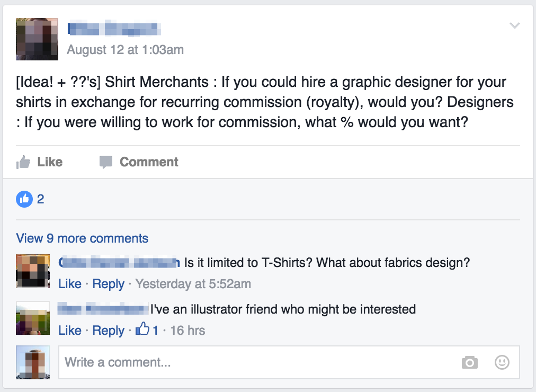Click the blue like reaction icon
Viewport: 536px width, 392px height.
point(24,199)
